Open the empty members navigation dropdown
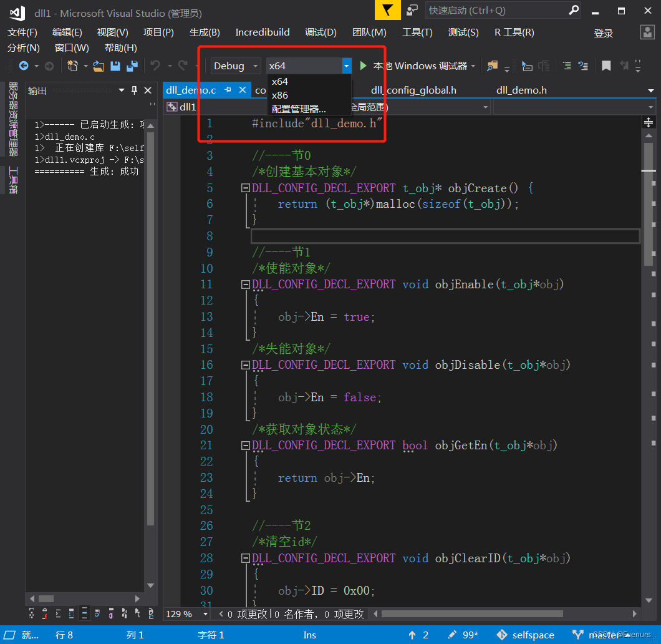661x644 pixels. 574,107
